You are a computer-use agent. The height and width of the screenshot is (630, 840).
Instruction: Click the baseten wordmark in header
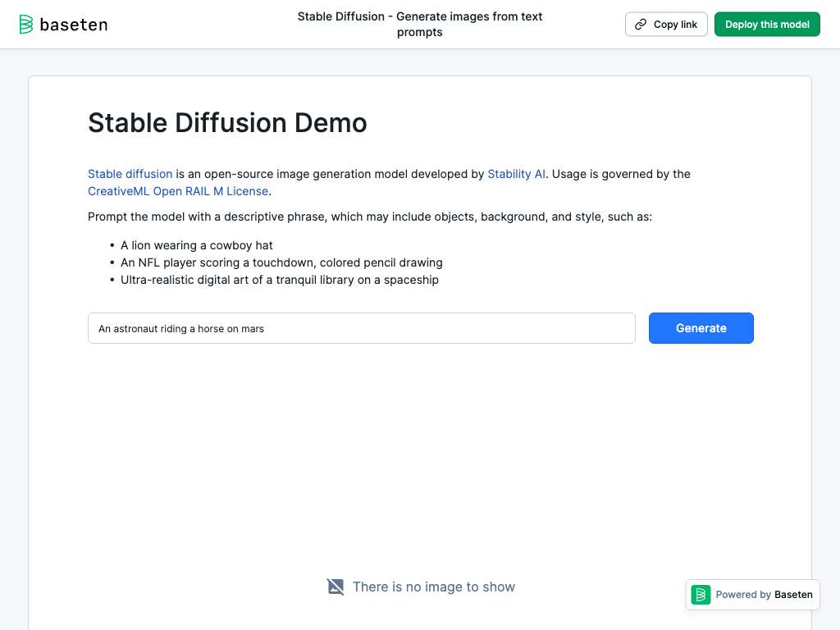pos(74,25)
